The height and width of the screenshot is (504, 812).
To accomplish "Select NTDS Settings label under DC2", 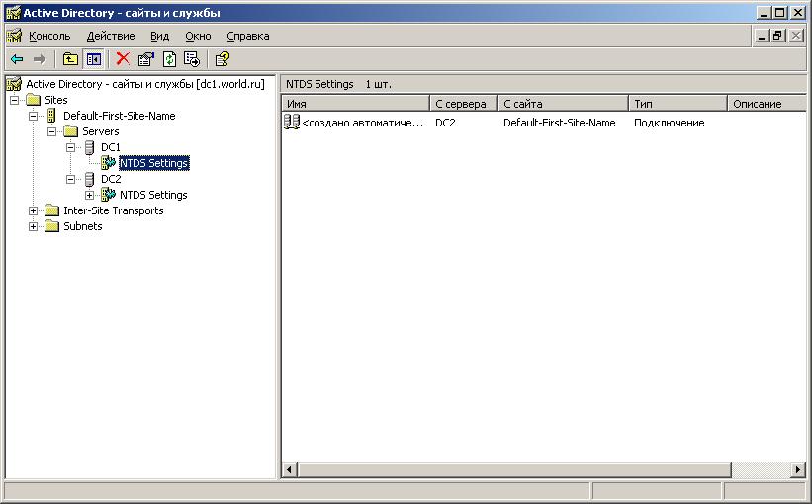I will click(x=153, y=195).
